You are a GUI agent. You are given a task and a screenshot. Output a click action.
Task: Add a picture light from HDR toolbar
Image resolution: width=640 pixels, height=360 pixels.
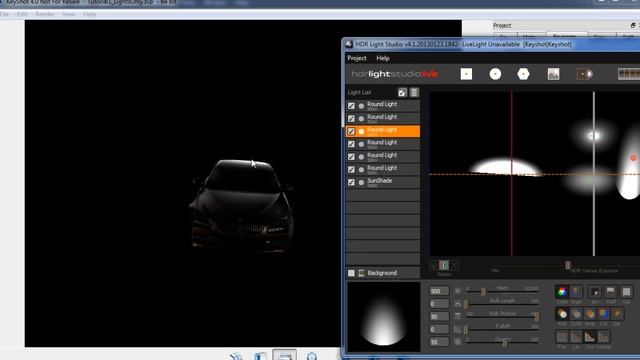pos(553,74)
